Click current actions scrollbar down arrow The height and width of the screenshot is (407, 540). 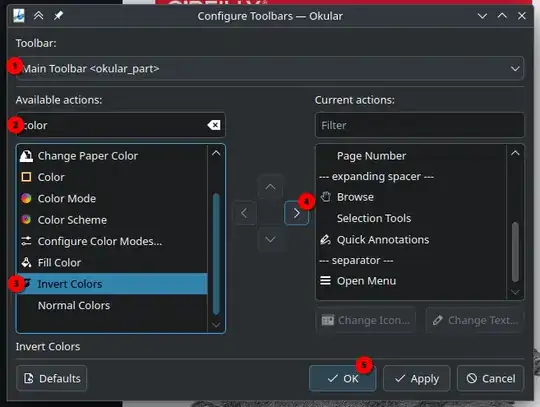coord(515,292)
